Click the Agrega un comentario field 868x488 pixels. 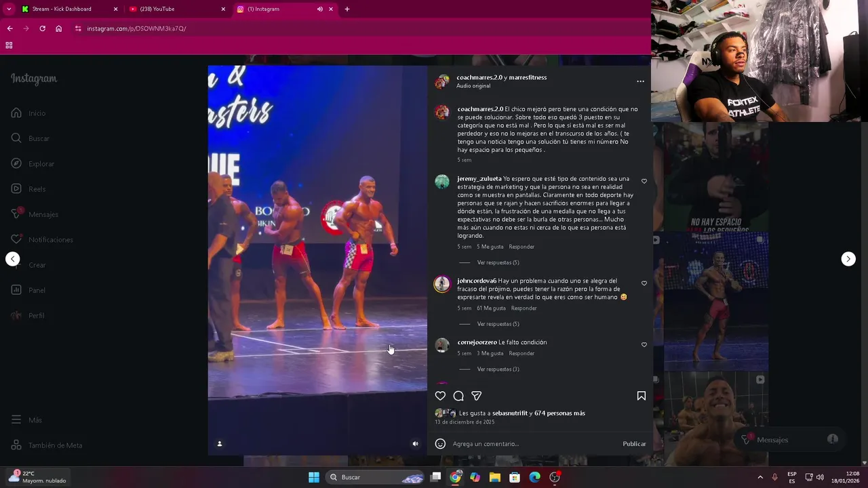(534, 444)
